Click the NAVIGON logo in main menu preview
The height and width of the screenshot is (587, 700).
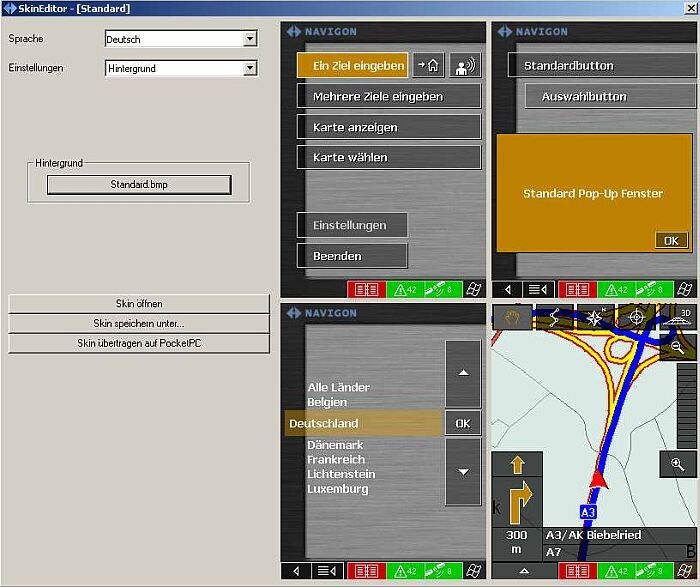(x=322, y=32)
